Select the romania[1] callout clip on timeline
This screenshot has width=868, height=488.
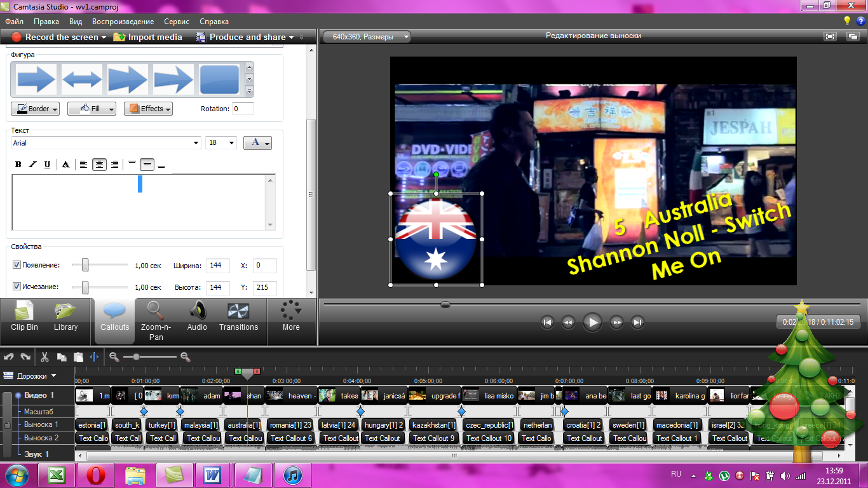tap(289, 424)
